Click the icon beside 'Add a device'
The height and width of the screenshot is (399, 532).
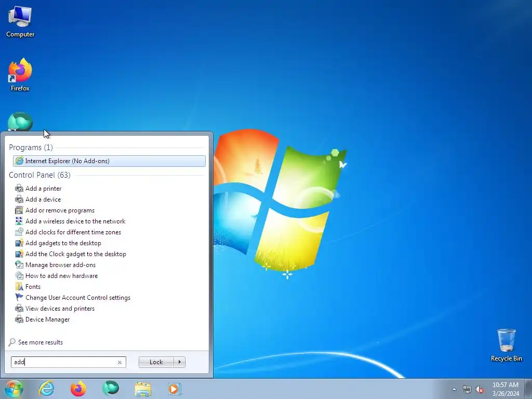19,199
